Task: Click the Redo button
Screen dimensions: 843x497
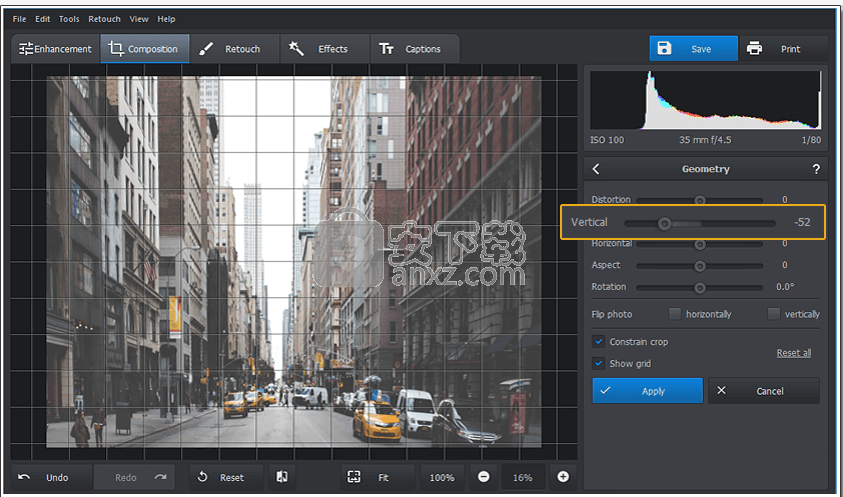Action: 134,477
